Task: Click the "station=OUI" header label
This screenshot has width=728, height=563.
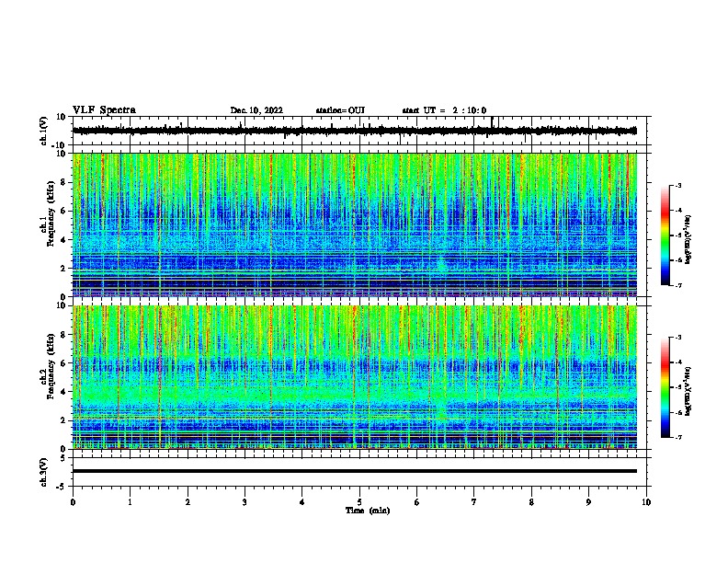Action: pos(340,110)
